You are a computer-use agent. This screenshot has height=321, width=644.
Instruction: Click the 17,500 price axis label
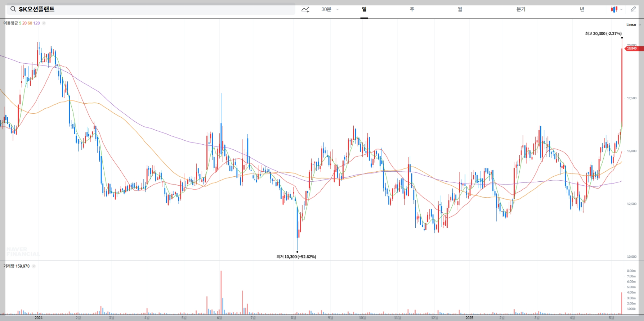(x=631, y=98)
